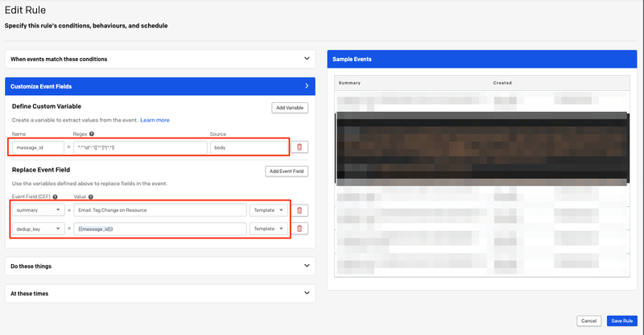Edit the 'Email: Tag Change on Resource' value

coord(160,210)
